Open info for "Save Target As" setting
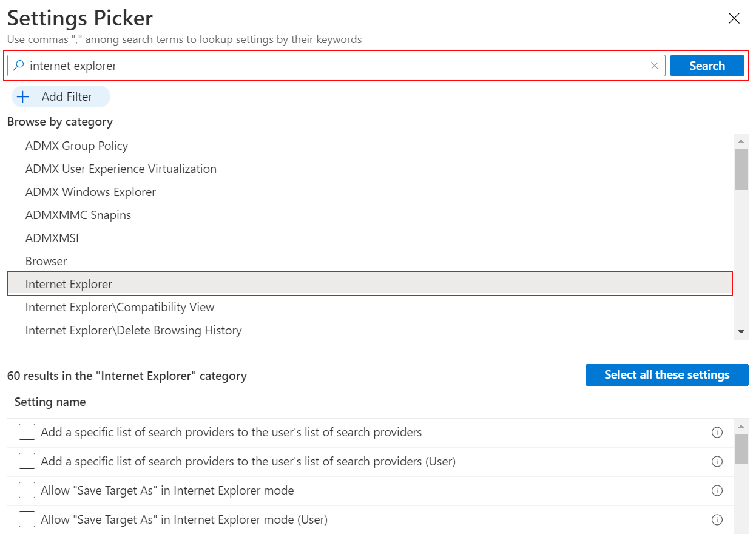The height and width of the screenshot is (534, 756). [x=717, y=491]
